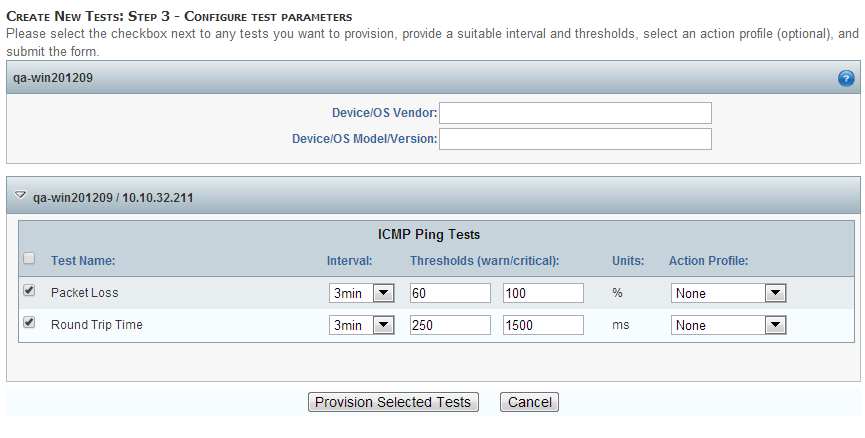Image resolution: width=865 pixels, height=438 pixels.
Task: Click Round Trip Time warning threshold field
Action: click(450, 325)
